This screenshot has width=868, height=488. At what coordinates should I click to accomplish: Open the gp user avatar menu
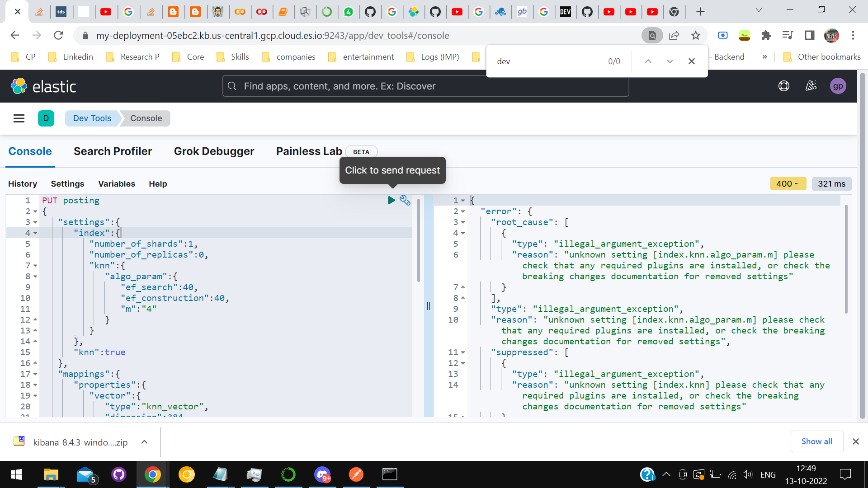pyautogui.click(x=838, y=86)
